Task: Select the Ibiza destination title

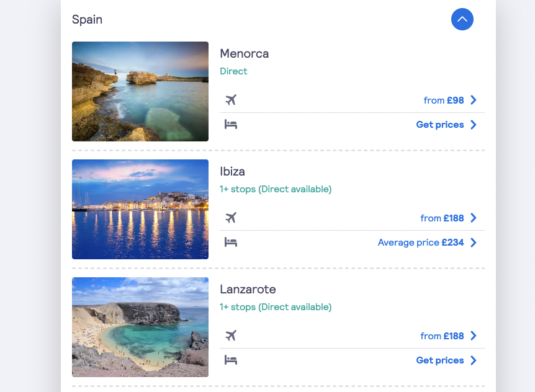Action: pyautogui.click(x=232, y=172)
